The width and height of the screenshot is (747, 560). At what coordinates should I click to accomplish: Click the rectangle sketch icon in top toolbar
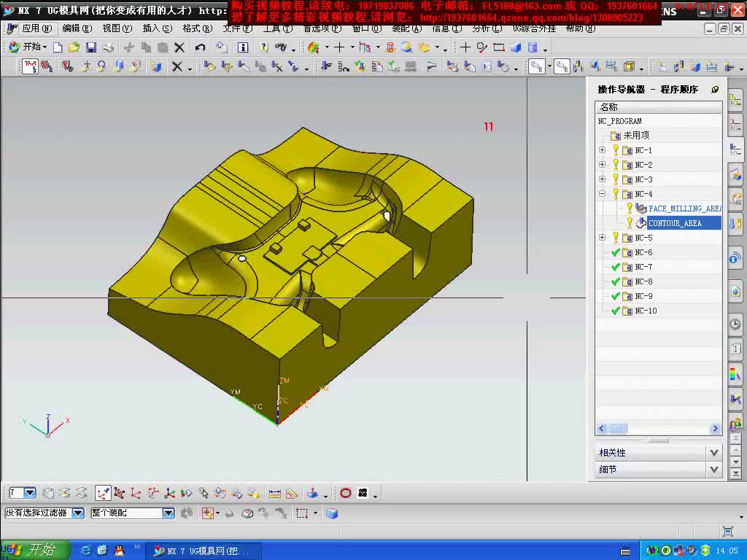(x=499, y=47)
